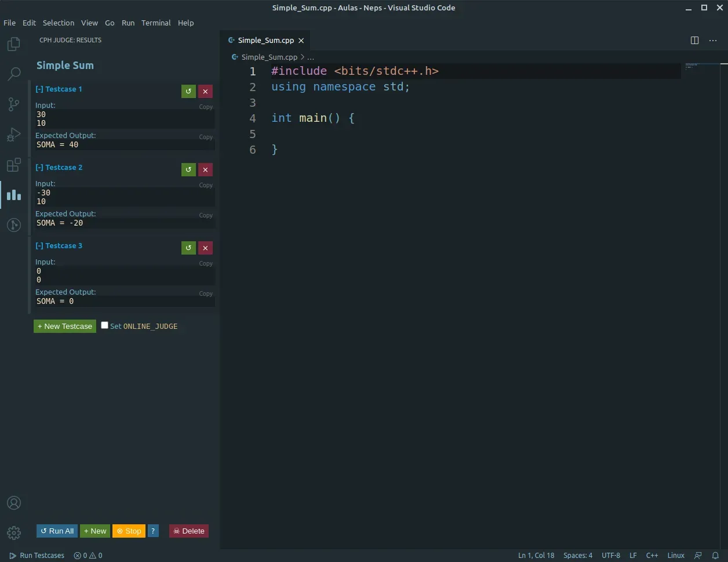
Task: Change end-of-line via LF entry
Action: (633, 555)
